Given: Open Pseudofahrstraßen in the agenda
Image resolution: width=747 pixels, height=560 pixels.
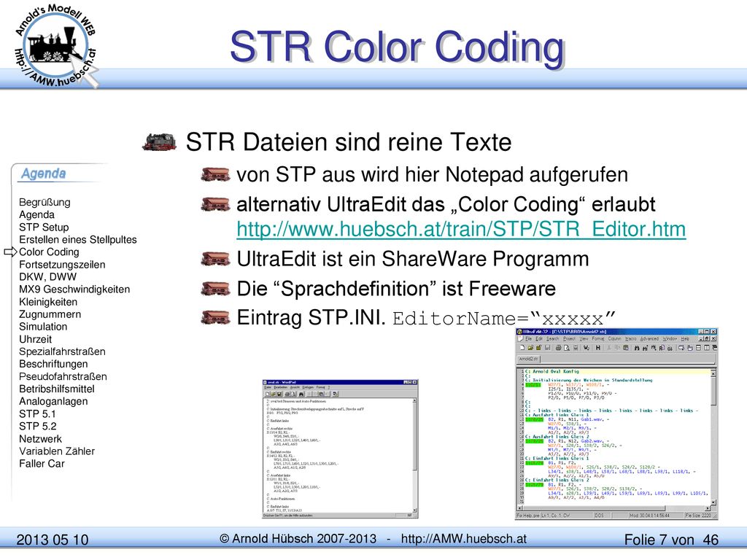Looking at the screenshot, I should coord(63,376).
